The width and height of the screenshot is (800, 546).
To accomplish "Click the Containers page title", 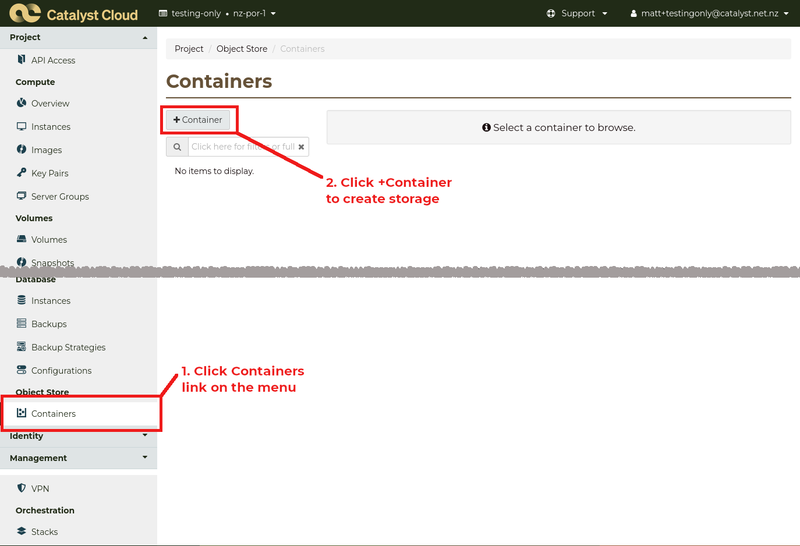I will click(x=219, y=81).
